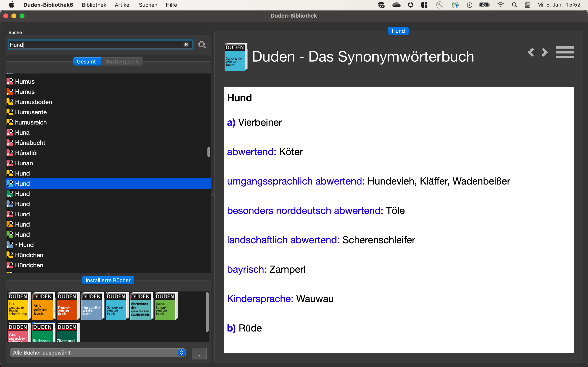Go back with left arrow icon

coord(531,52)
